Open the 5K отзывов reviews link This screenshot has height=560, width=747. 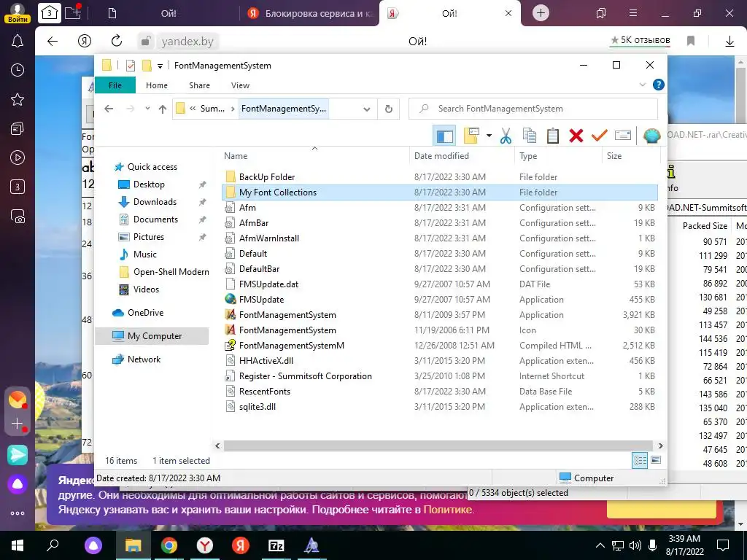point(640,41)
